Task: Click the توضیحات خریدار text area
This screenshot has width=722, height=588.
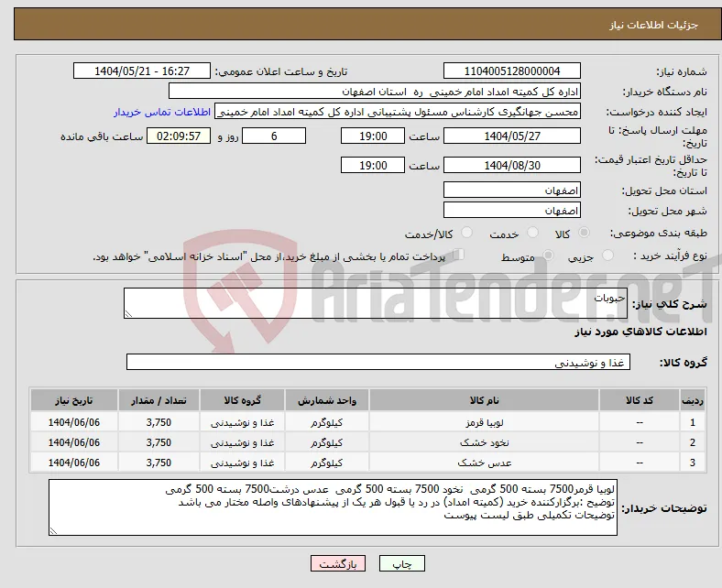Action: pyautogui.click(x=333, y=507)
